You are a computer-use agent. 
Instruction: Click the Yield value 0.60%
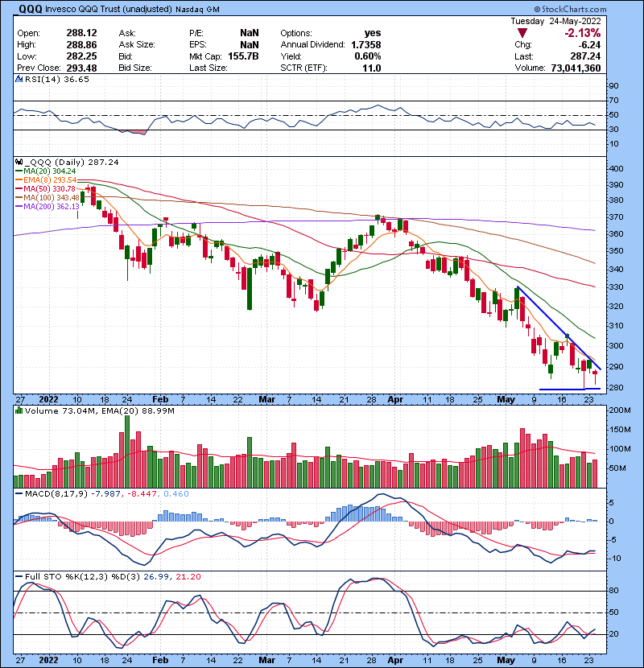click(x=368, y=56)
